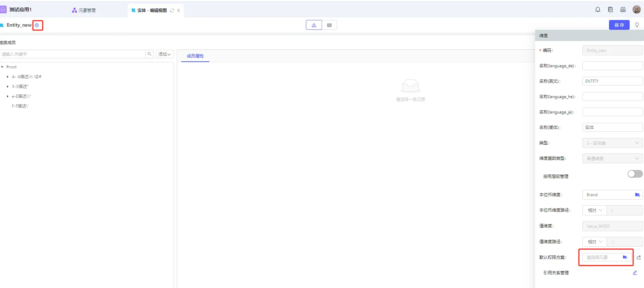644x288 pixels.
Task: Click the 名称(language_he) input field
Action: tap(612, 97)
